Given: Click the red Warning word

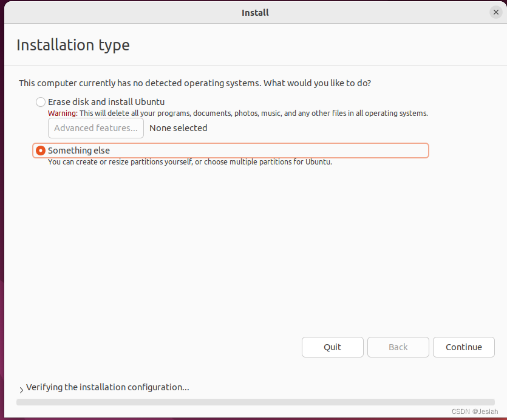Looking at the screenshot, I should coord(63,113).
